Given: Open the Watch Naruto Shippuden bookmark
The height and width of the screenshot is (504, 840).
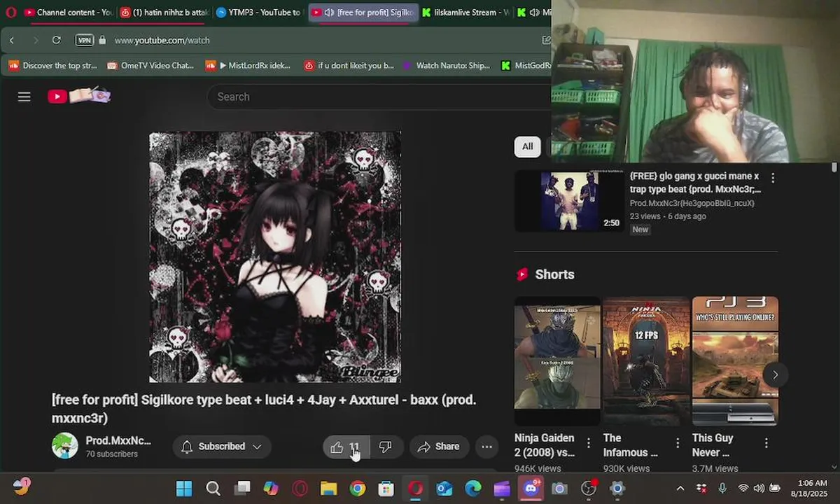Looking at the screenshot, I should pyautogui.click(x=447, y=65).
